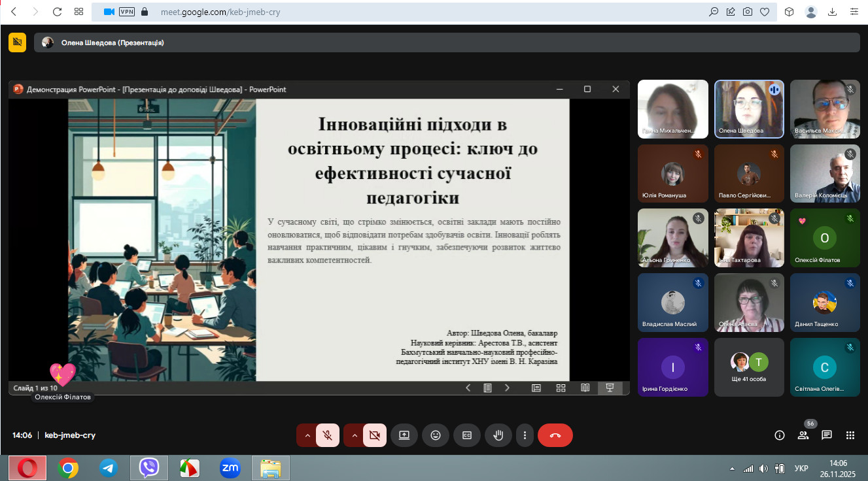
Task: Select Інна Тахтарова's video tile
Action: pyautogui.click(x=749, y=238)
